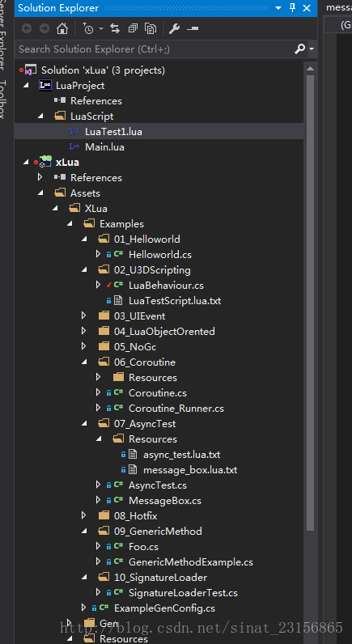This screenshot has width=352, height=644.
Task: Select the LuaTest1.lua file
Action: (x=114, y=132)
